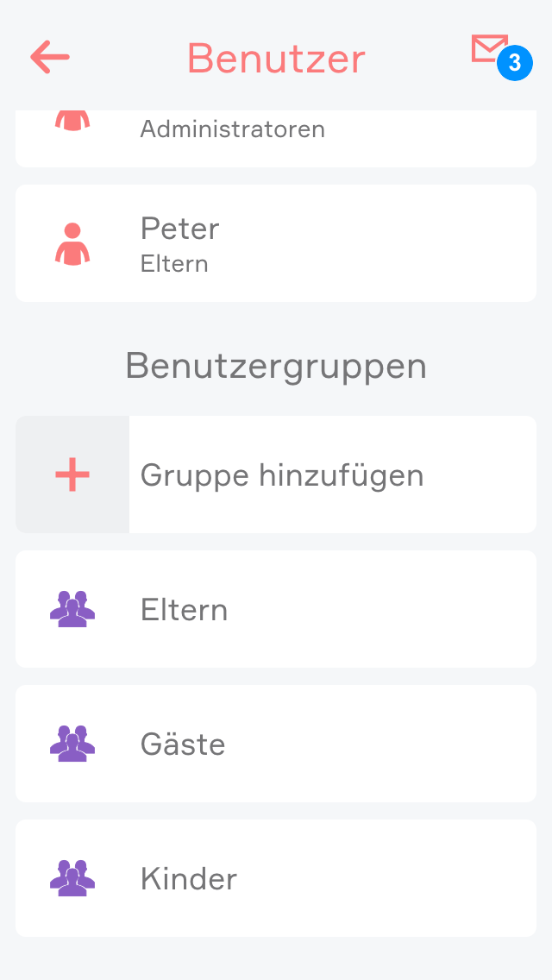552x980 pixels.
Task: Click the "Eltern" subtitle under Peter
Action: pos(174,264)
